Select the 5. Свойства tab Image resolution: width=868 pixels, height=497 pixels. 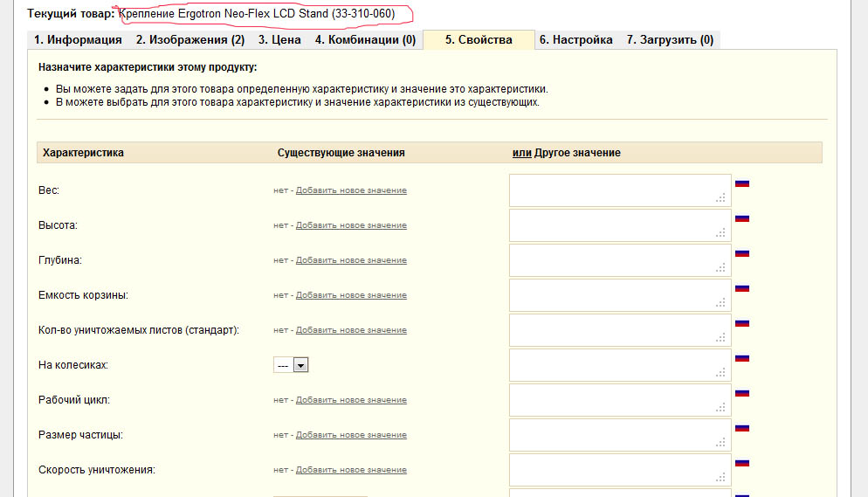479,40
